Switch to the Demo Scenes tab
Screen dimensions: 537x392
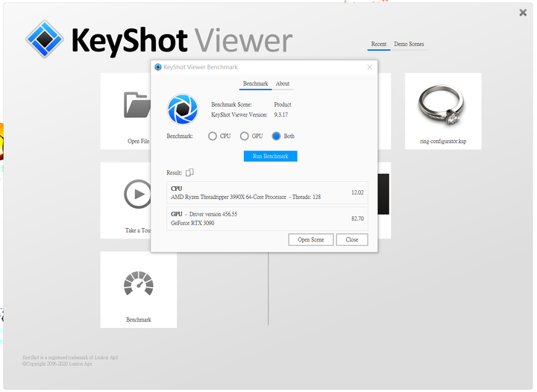pos(409,44)
